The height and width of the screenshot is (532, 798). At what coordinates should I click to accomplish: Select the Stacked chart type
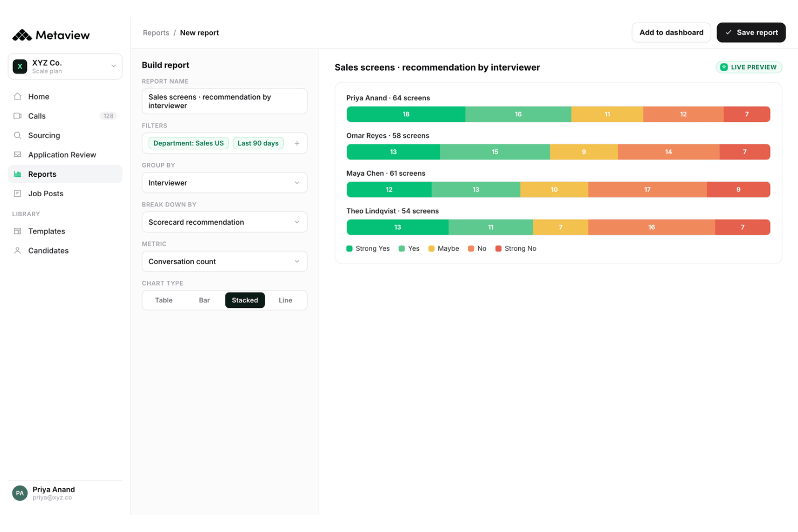[x=245, y=300]
